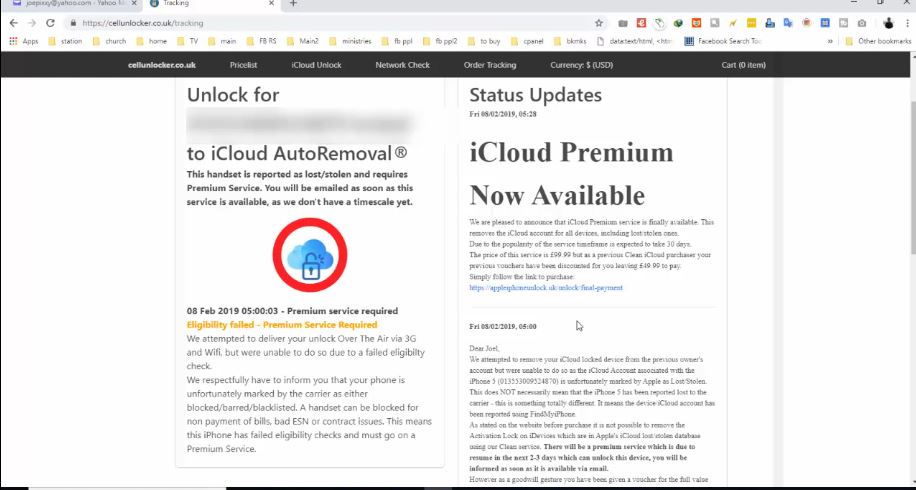Click the camera extension icon
This screenshot has width=916, height=490.
pos(861,23)
